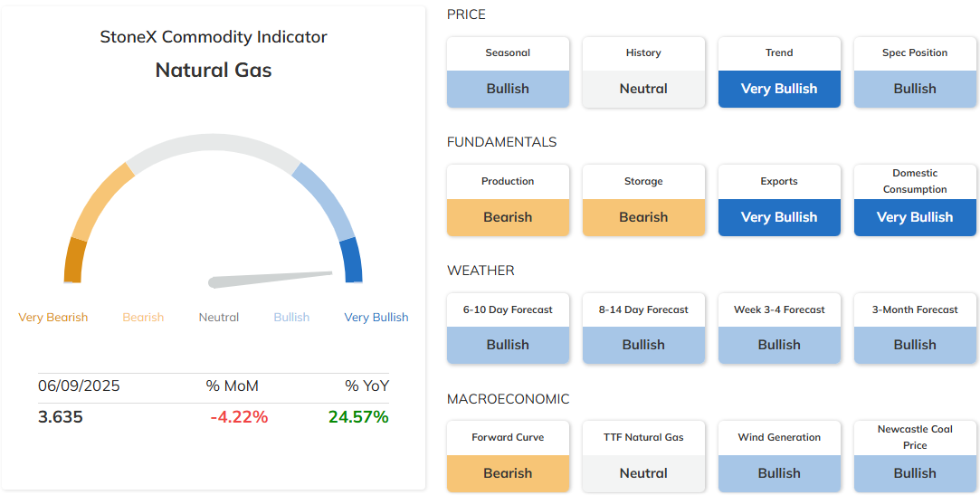Image resolution: width=980 pixels, height=495 pixels.
Task: Open the Seasonal Bullish price card
Action: 508,71
